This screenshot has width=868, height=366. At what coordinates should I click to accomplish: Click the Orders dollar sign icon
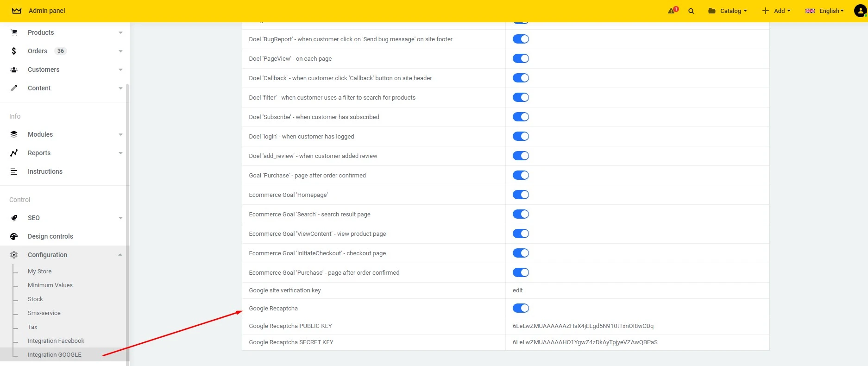[x=14, y=51]
